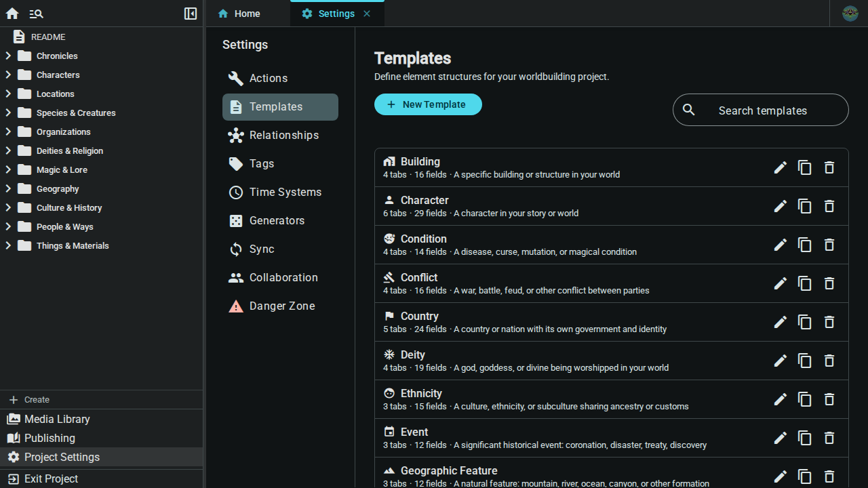Delete the Deity template
The height and width of the screenshot is (488, 868).
(829, 361)
